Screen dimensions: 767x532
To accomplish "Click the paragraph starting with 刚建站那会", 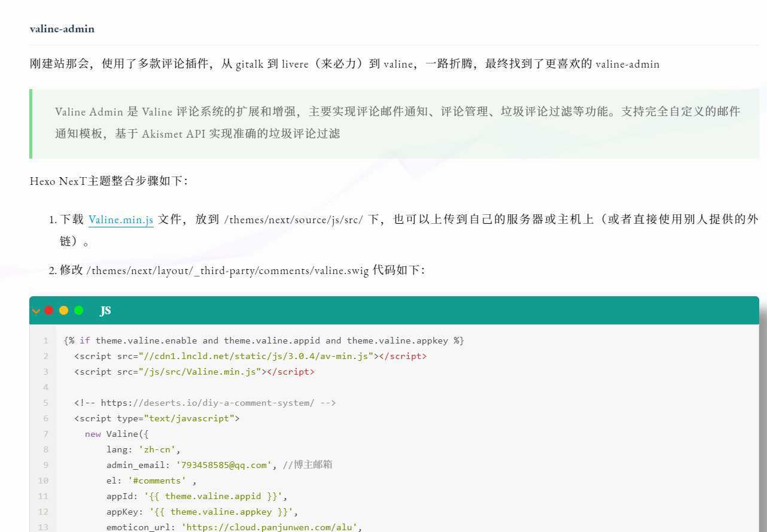I will 345,63.
